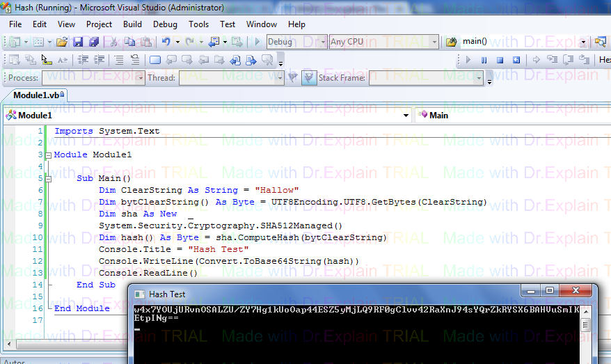Click the Next Bookmark in Document icon
The image size is (611, 364).
pyautogui.click(x=251, y=60)
